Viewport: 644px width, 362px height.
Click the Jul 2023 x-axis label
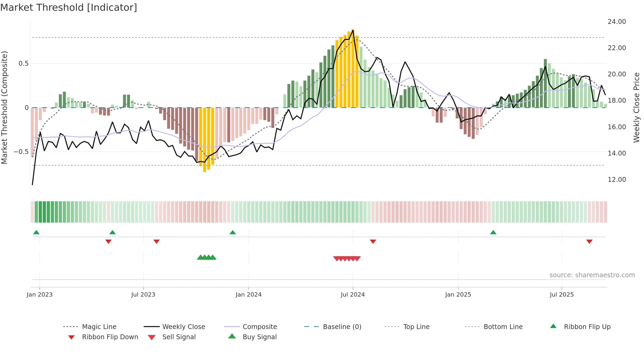(x=143, y=294)
